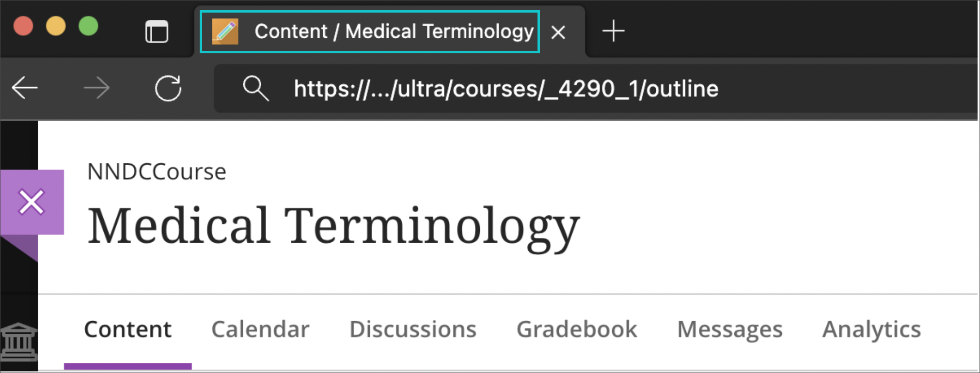The height and width of the screenshot is (373, 980).
Task: Open a new browser tab
Action: pos(613,31)
